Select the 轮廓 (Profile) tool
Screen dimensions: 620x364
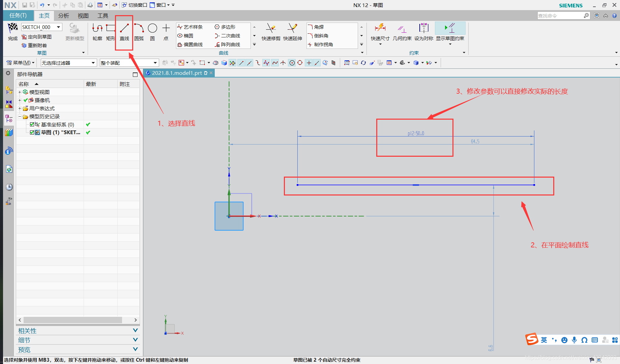pos(97,32)
